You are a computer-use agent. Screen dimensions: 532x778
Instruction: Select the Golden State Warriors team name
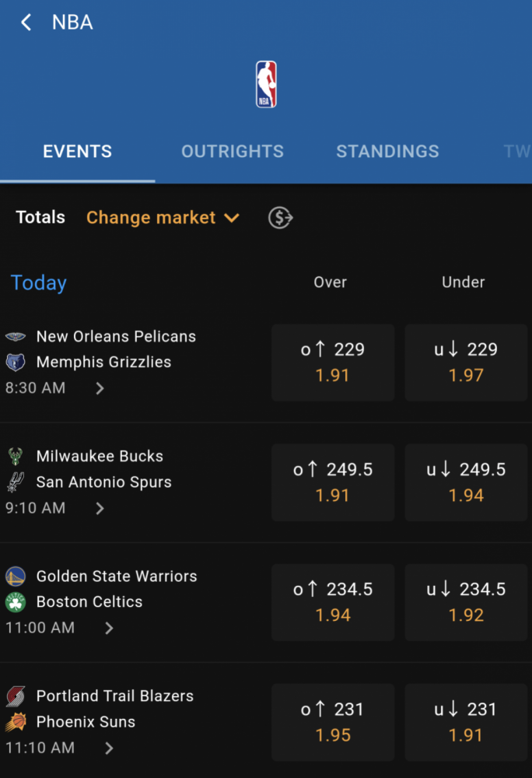(x=117, y=576)
